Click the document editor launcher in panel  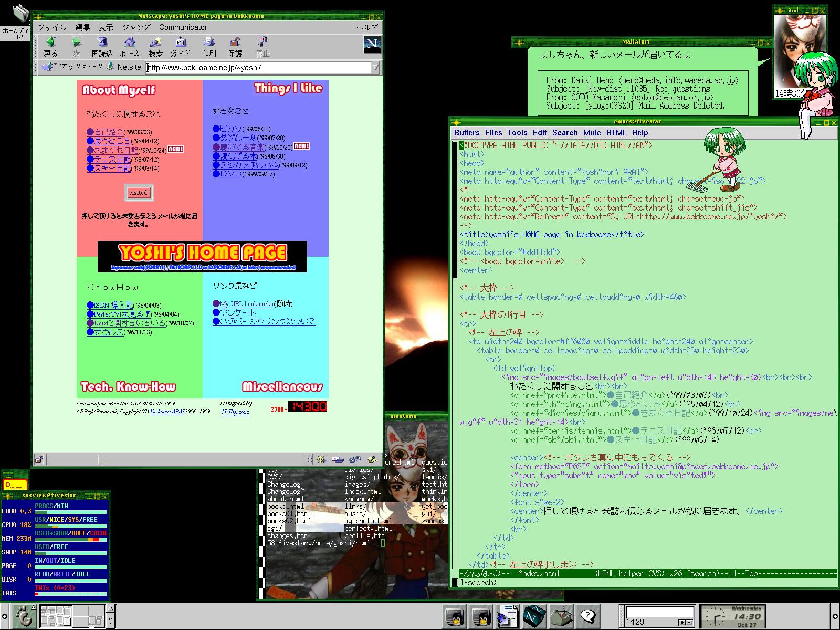pyautogui.click(x=507, y=616)
